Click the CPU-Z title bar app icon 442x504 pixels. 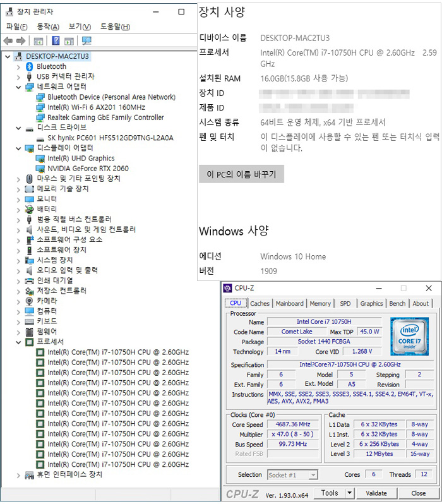(x=227, y=289)
